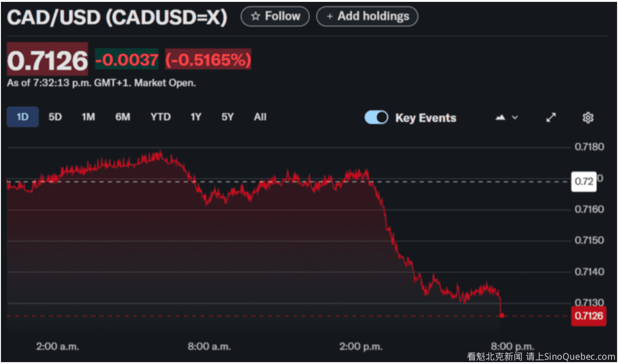Open chart settings gear
This screenshot has width=618, height=364.
[588, 118]
